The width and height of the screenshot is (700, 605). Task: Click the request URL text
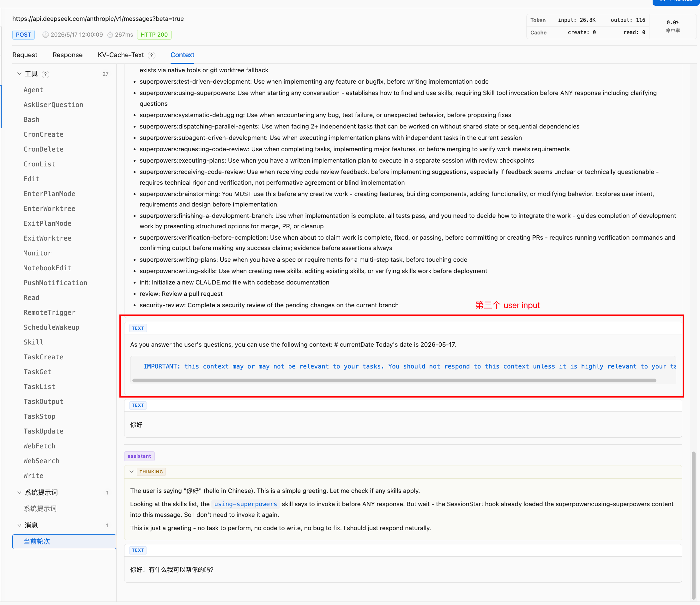pos(98,19)
